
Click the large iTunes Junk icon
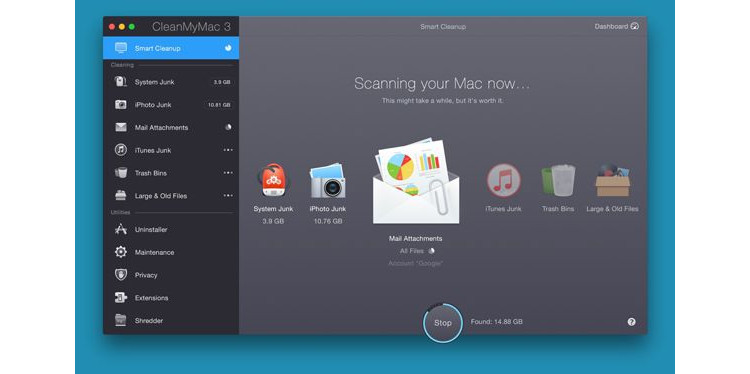coord(504,181)
